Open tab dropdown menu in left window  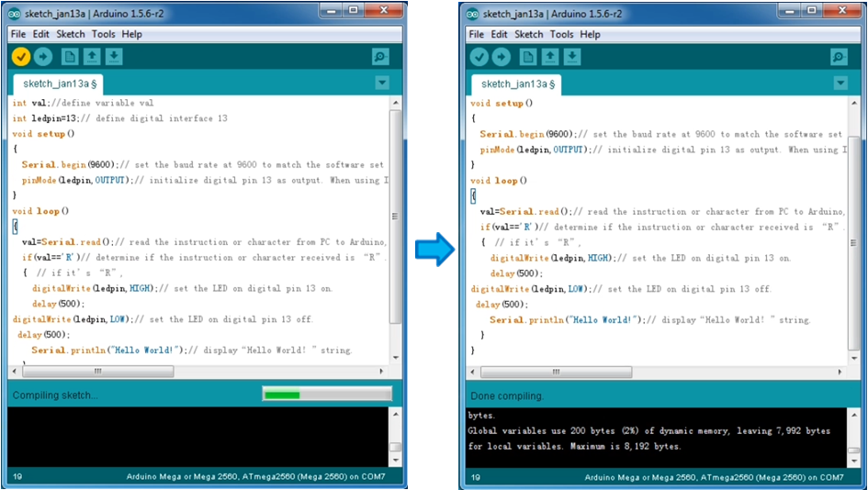(x=382, y=83)
